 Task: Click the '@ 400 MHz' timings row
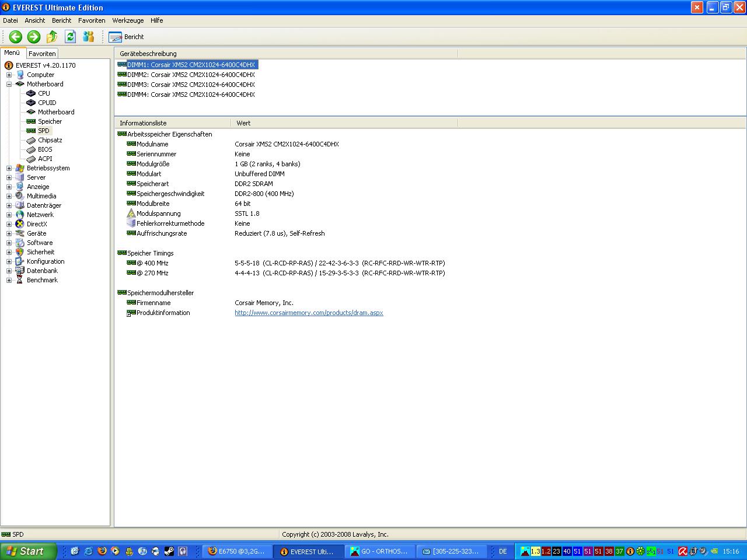coord(286,263)
